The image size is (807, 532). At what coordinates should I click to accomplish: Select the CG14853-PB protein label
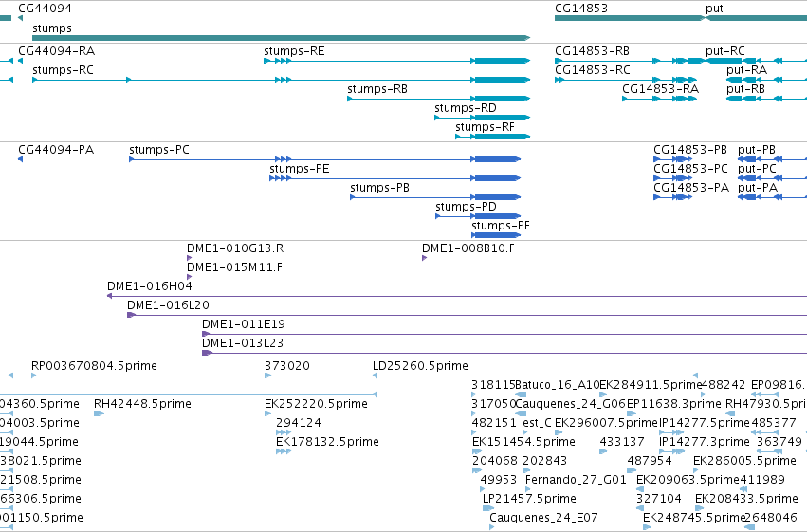pos(690,150)
